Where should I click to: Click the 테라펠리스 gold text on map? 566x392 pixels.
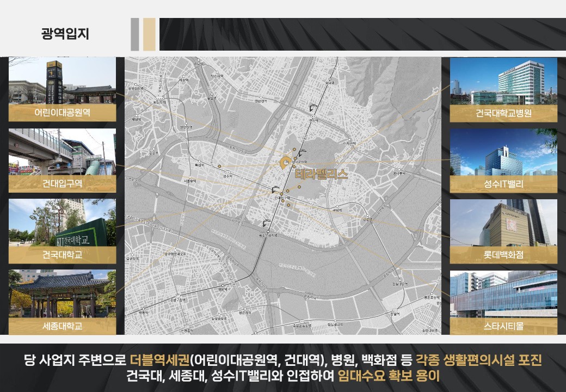[x=321, y=175]
